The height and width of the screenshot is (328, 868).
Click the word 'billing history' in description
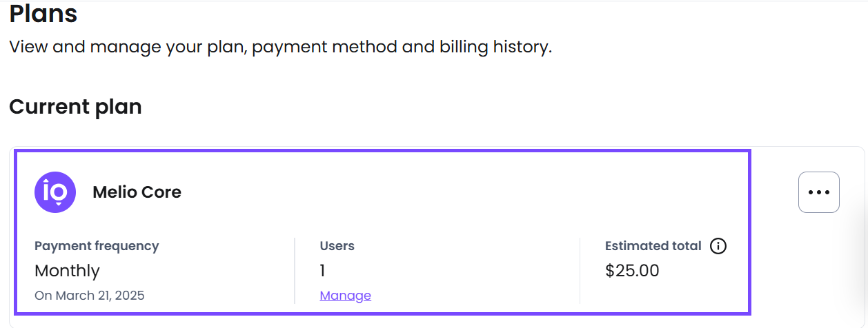pyautogui.click(x=495, y=48)
